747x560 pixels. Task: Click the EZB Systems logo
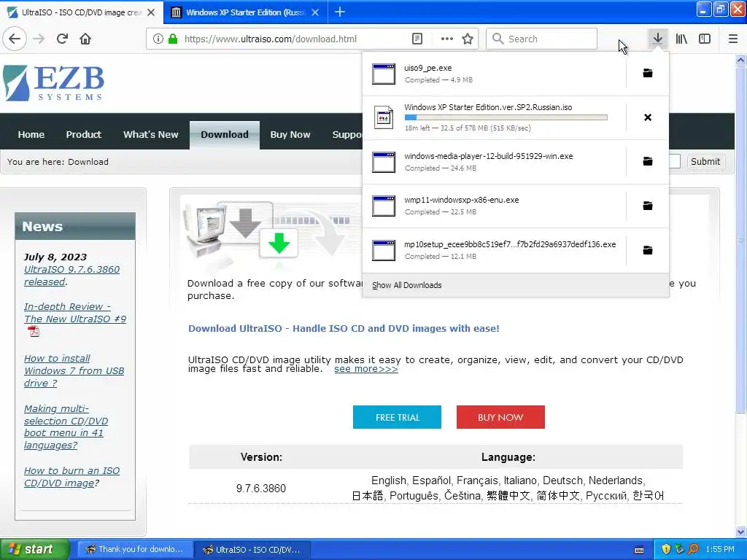[53, 83]
